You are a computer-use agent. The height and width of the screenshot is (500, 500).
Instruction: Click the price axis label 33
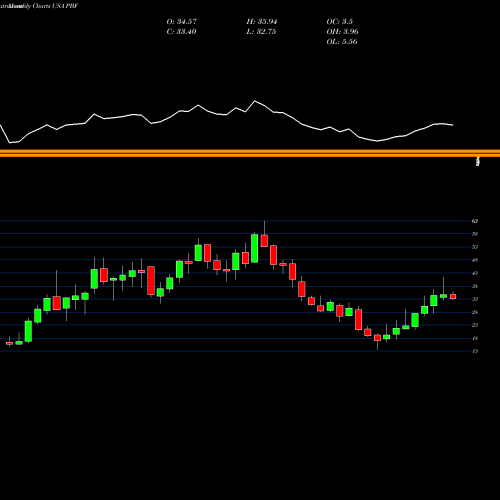click(475, 299)
